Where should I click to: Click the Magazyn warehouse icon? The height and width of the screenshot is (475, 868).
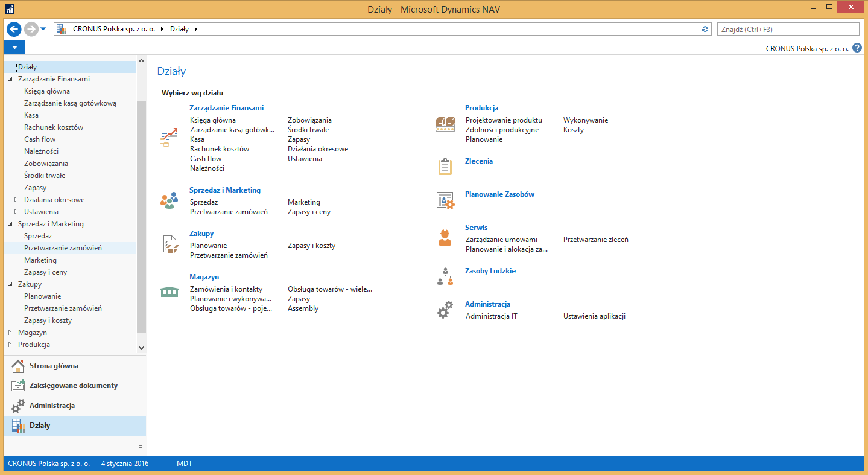(x=169, y=292)
